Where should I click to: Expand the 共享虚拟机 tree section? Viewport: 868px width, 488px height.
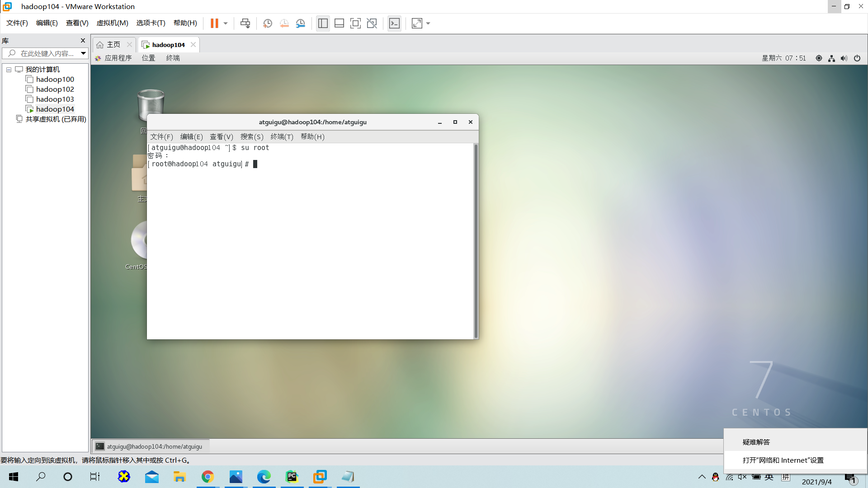(8, 118)
